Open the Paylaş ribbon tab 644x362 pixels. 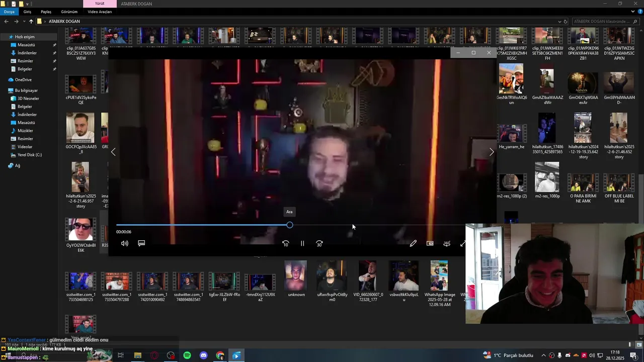pos(46,12)
